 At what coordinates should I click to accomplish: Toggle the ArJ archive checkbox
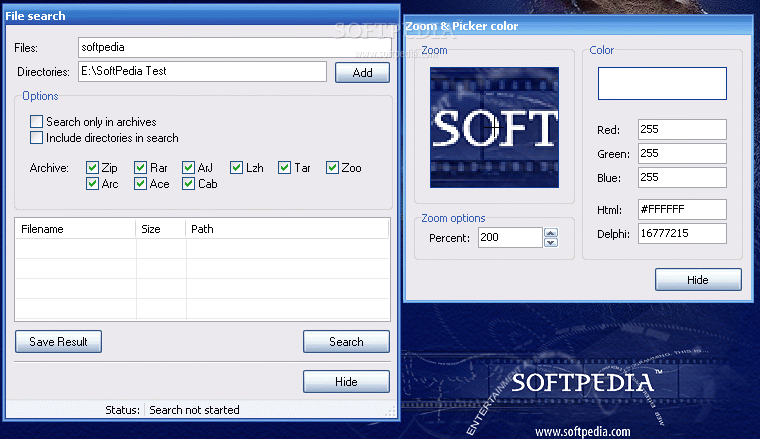coord(189,168)
